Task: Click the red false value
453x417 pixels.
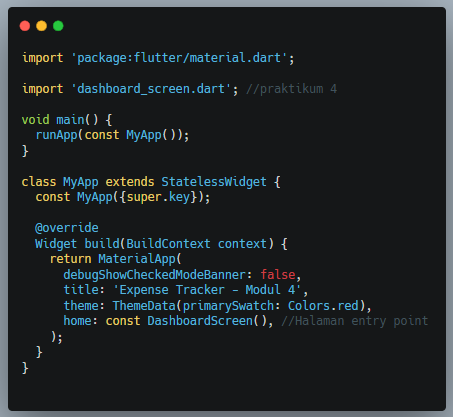Action: 278,275
